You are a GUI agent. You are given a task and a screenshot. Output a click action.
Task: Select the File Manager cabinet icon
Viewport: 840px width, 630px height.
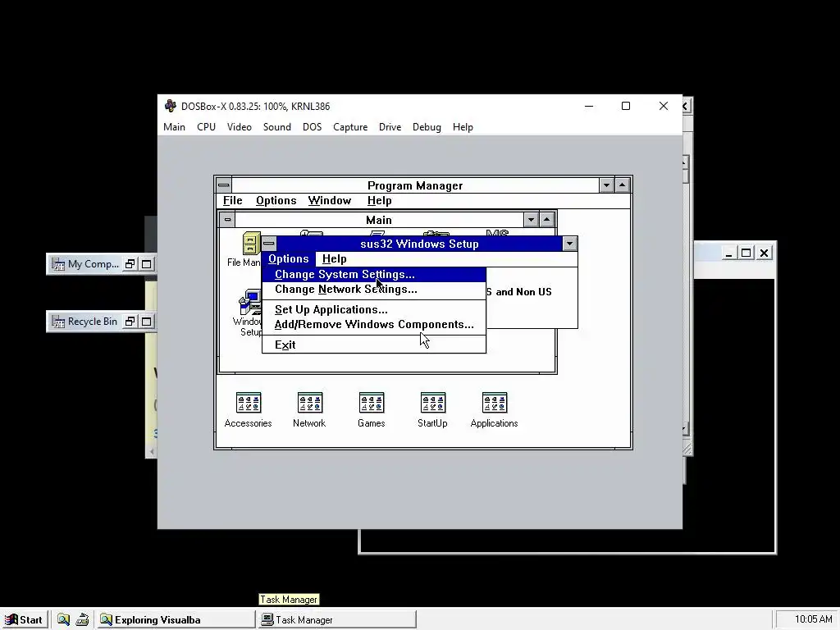coord(251,243)
